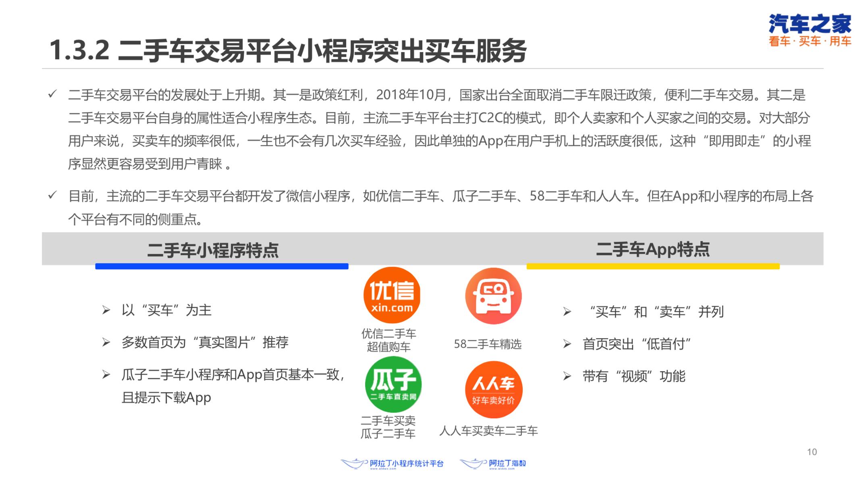Viewport: 868px width, 486px height.
Task: Click the blue underline bar
Action: pyautogui.click(x=222, y=266)
